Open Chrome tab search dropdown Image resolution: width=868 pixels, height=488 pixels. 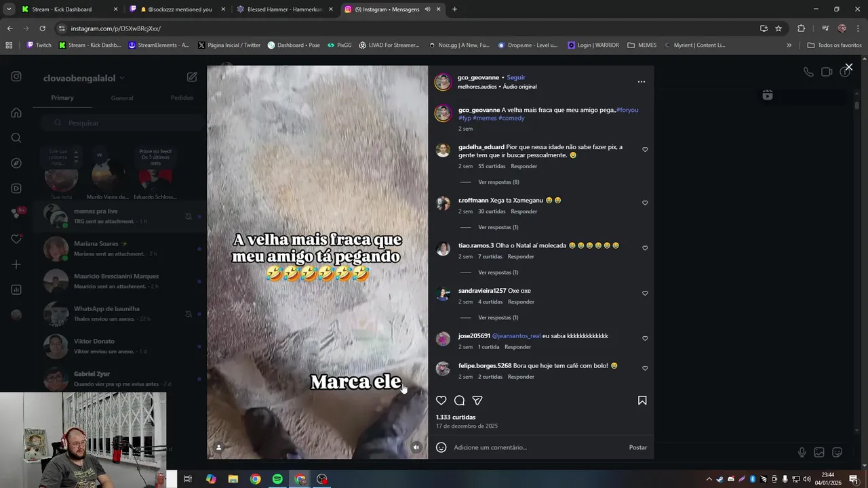pyautogui.click(x=9, y=9)
